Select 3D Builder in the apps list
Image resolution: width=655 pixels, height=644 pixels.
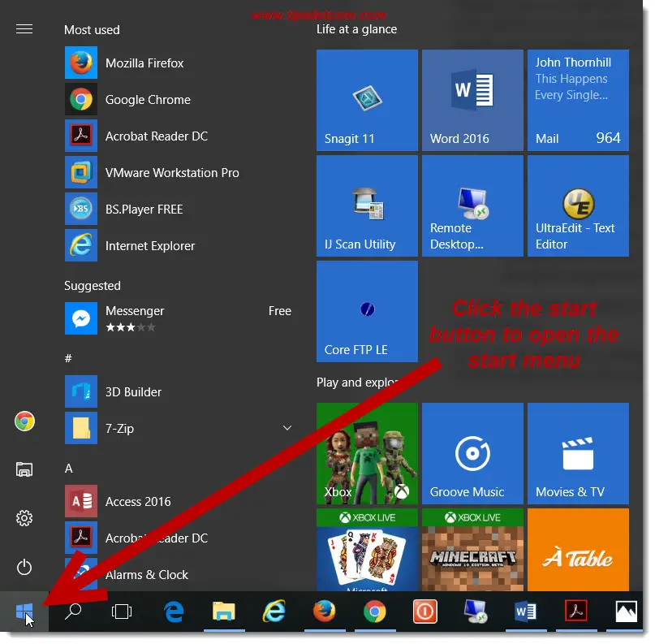(133, 392)
